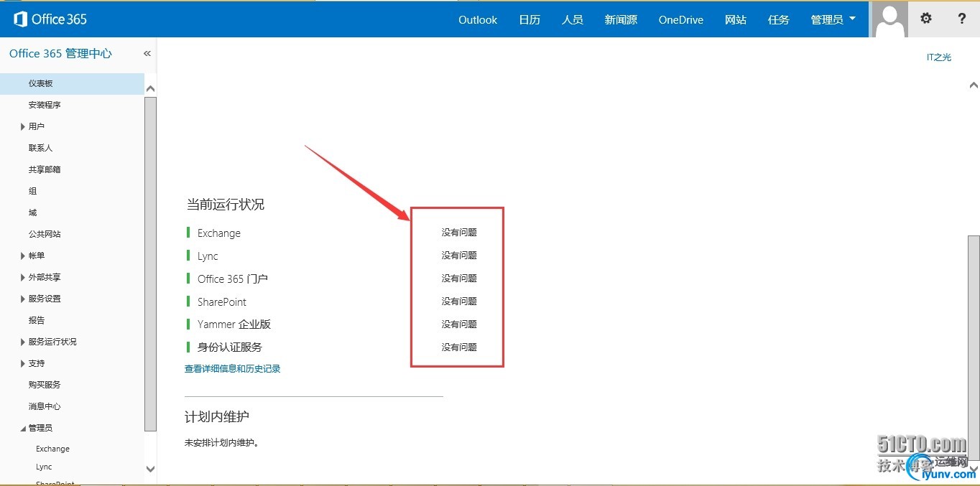The width and height of the screenshot is (980, 486).
Task: Click main page scrollbar up arrow
Action: 974,85
